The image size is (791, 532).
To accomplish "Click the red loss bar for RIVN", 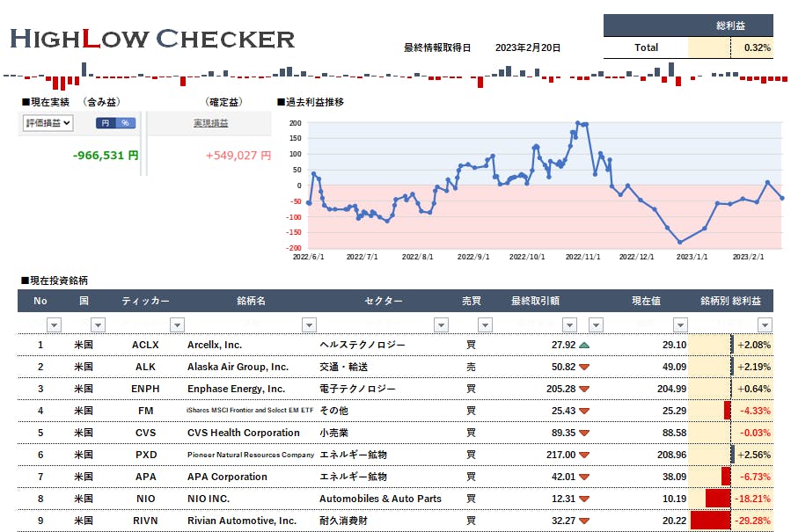I will pos(711,521).
